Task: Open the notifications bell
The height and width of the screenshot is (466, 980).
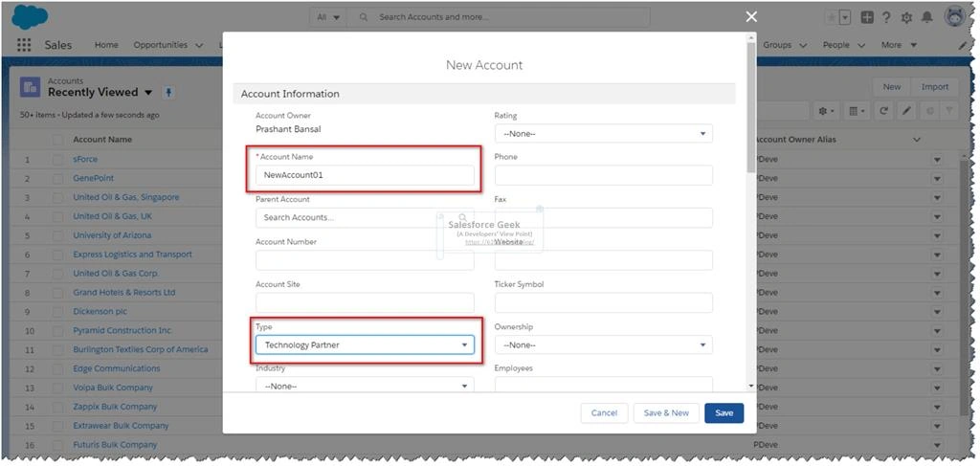Action: click(926, 17)
